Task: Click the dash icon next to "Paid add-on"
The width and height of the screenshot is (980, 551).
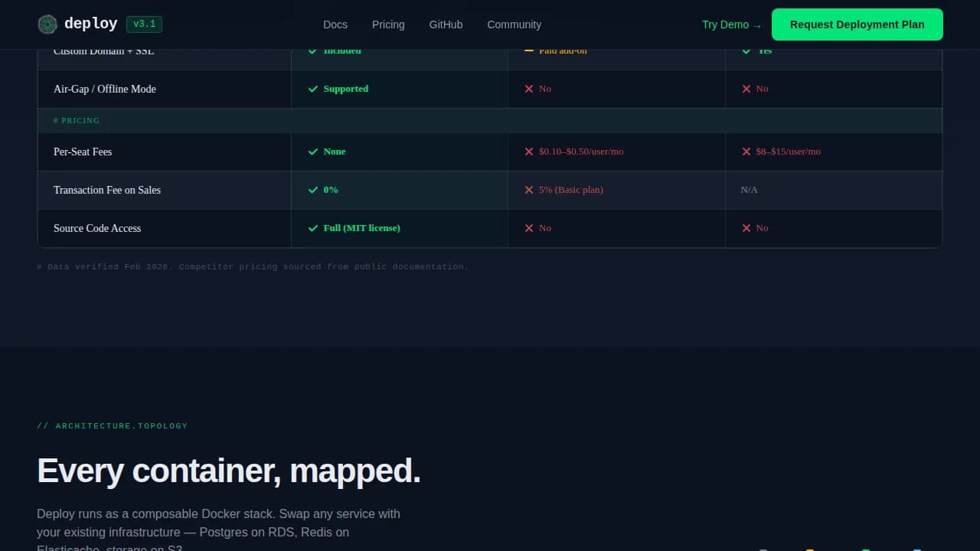Action: [529, 51]
